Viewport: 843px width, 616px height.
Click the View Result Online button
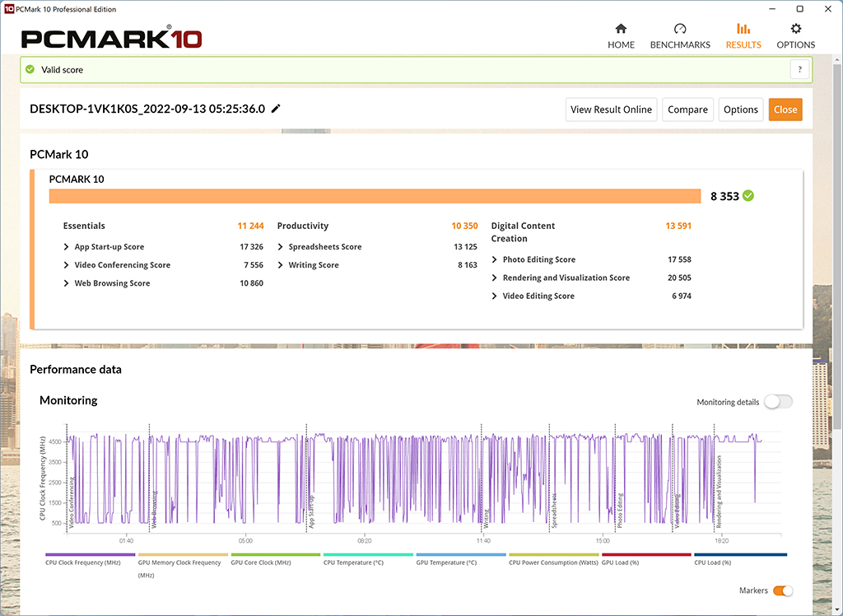coord(611,110)
